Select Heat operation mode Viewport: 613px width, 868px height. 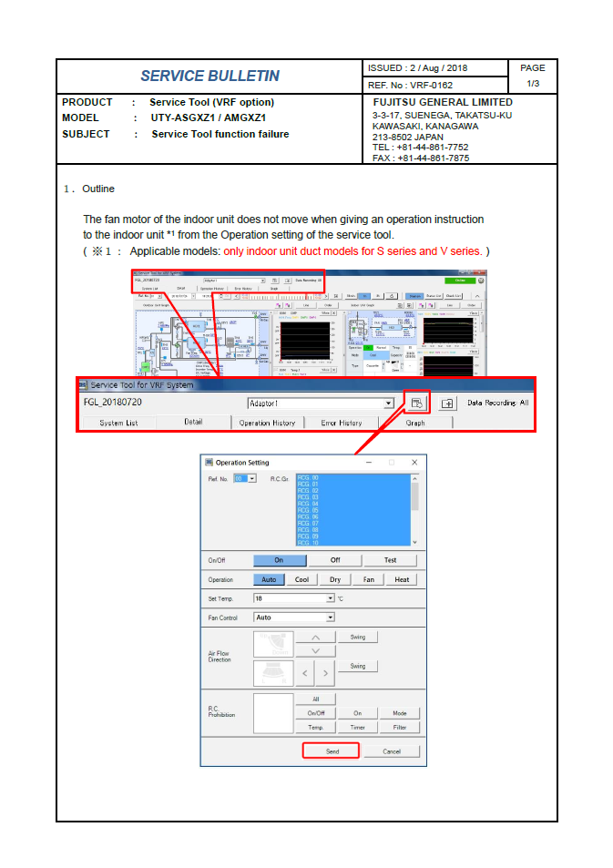[x=402, y=579]
